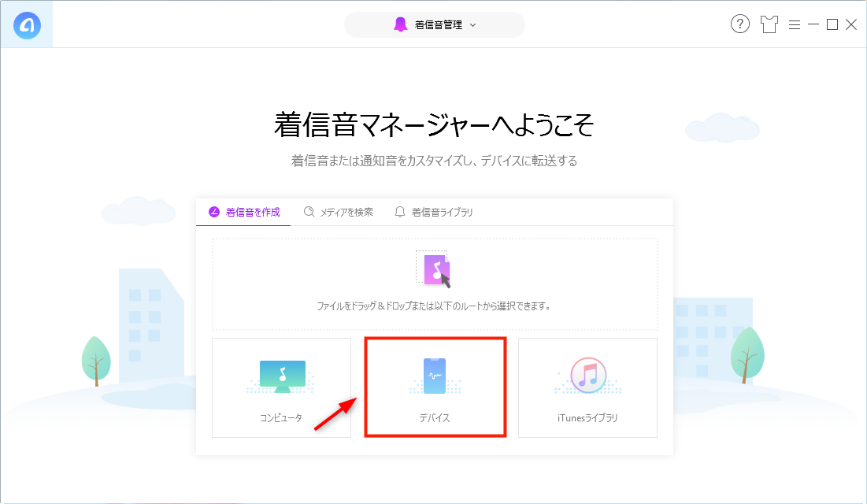Open the 着信音管理 dropdown menu
867x504 pixels.
click(435, 25)
